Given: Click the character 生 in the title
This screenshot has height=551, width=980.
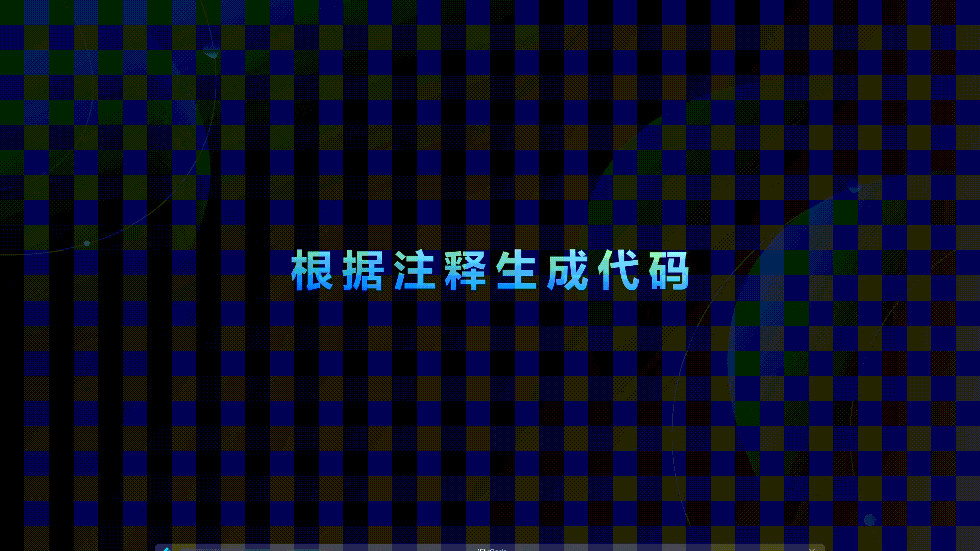Looking at the screenshot, I should (516, 270).
